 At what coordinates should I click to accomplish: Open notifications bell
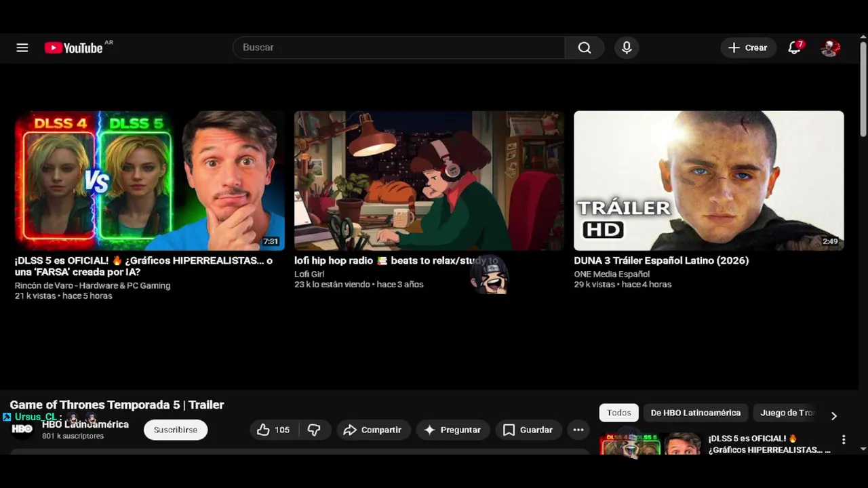795,47
